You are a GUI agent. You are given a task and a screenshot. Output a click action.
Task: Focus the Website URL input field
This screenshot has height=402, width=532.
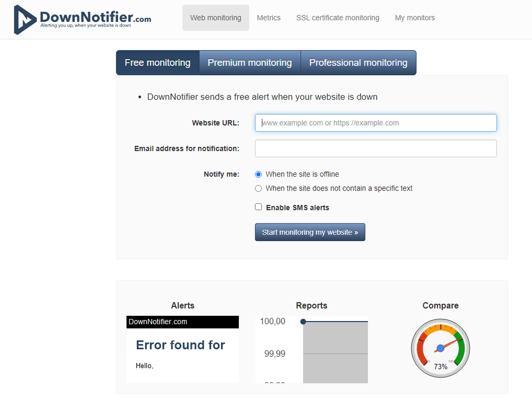[376, 123]
